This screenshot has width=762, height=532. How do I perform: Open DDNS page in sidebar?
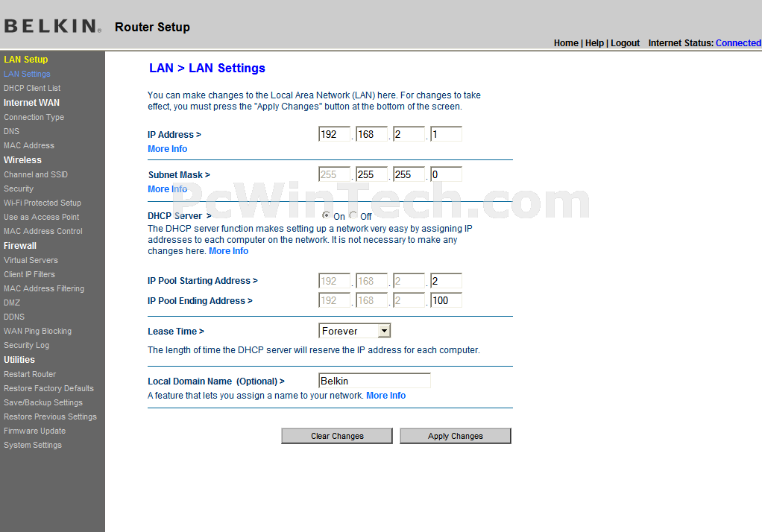[x=14, y=317]
